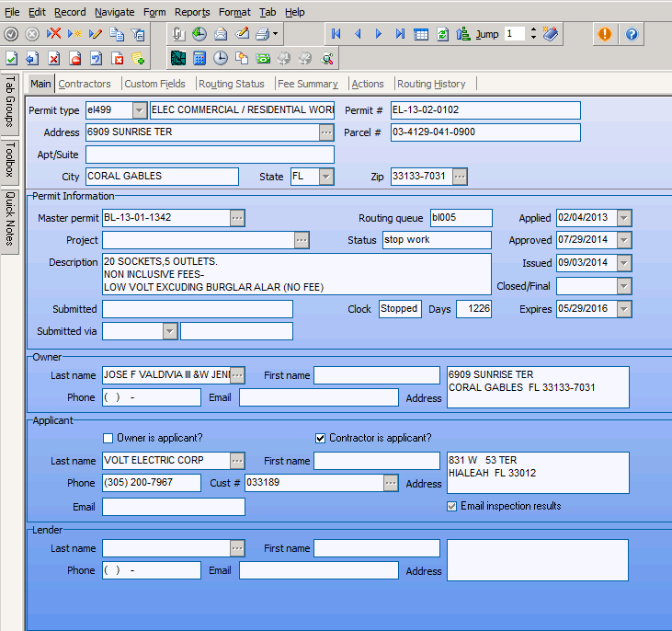Click the Address ellipsis lookup button
This screenshot has width=672, height=631.
click(x=326, y=132)
